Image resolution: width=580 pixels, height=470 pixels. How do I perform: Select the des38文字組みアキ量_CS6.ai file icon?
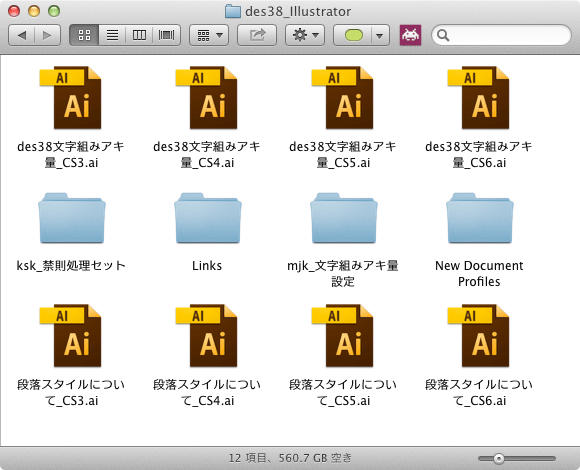click(x=479, y=98)
